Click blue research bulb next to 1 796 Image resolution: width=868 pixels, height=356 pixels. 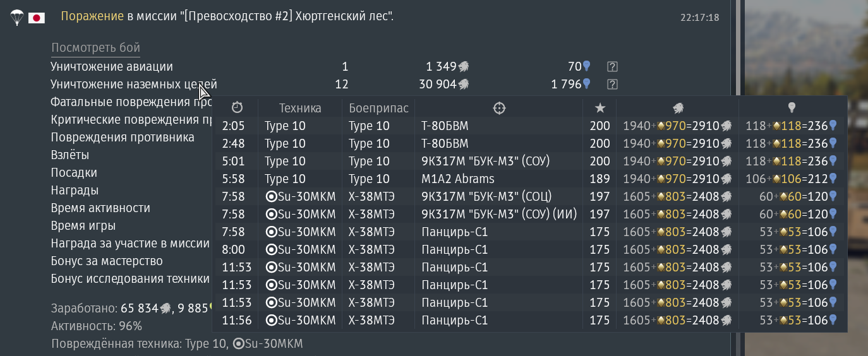[x=586, y=84]
